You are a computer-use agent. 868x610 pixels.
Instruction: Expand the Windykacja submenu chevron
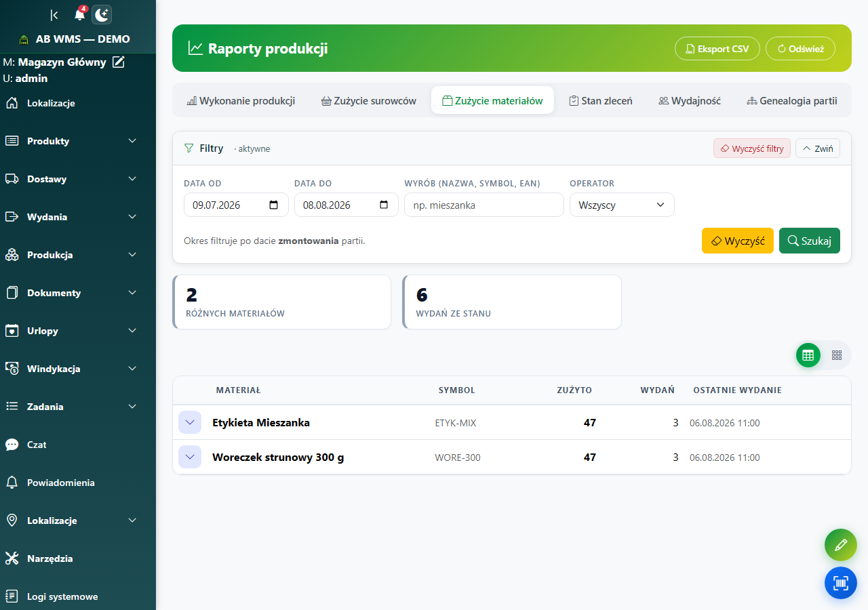click(x=132, y=369)
